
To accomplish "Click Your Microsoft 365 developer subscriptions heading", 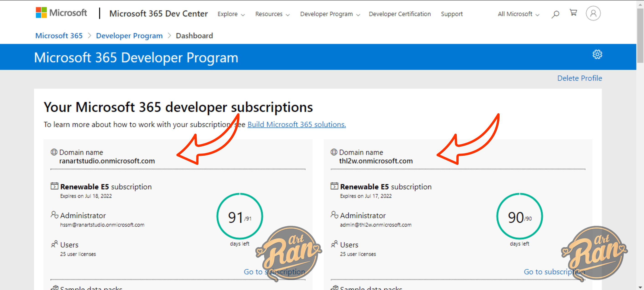I will [178, 107].
